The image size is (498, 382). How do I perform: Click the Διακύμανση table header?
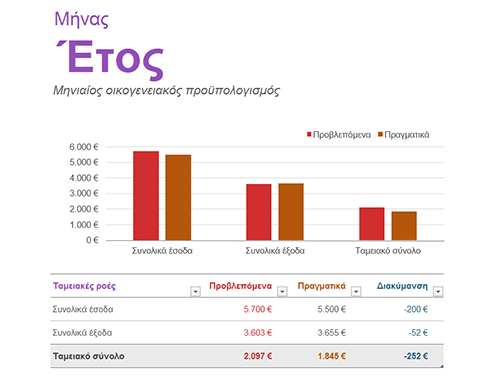pos(402,286)
